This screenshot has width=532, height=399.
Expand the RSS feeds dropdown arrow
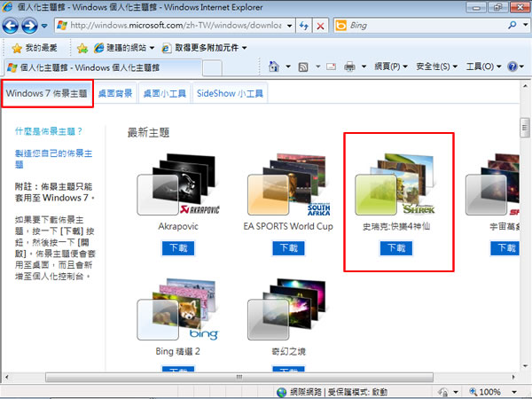click(x=318, y=66)
